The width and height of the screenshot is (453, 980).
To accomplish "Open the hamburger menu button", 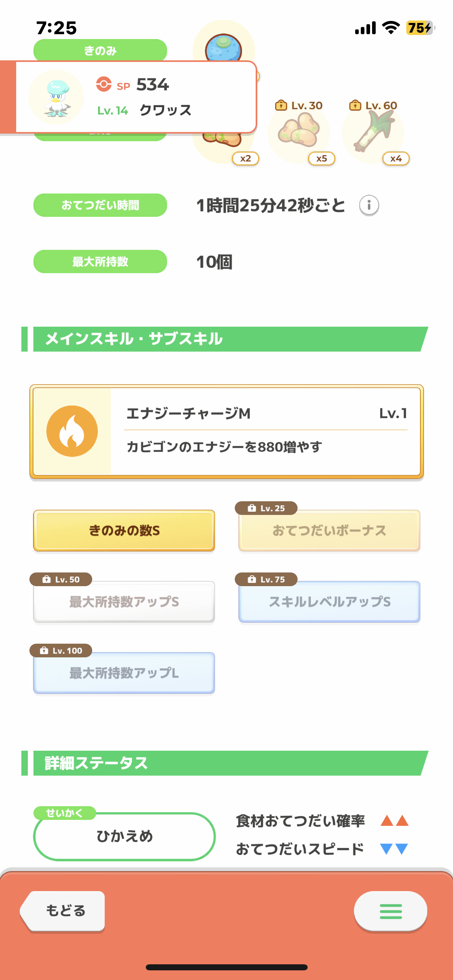I will coord(390,911).
